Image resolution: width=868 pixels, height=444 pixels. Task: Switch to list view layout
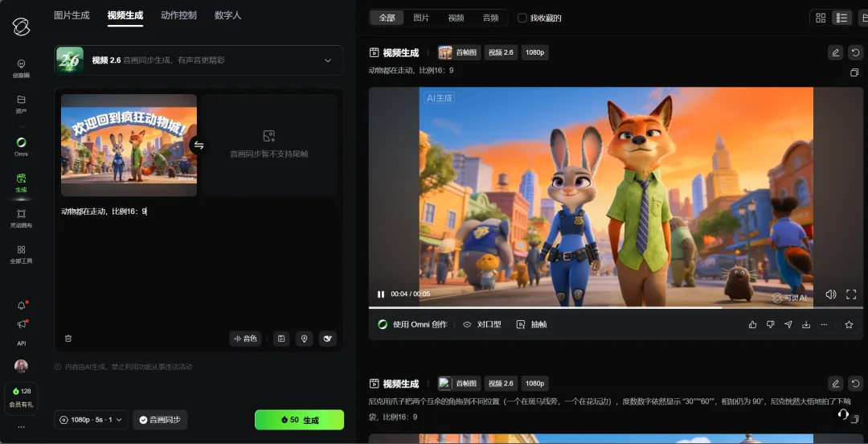point(842,18)
